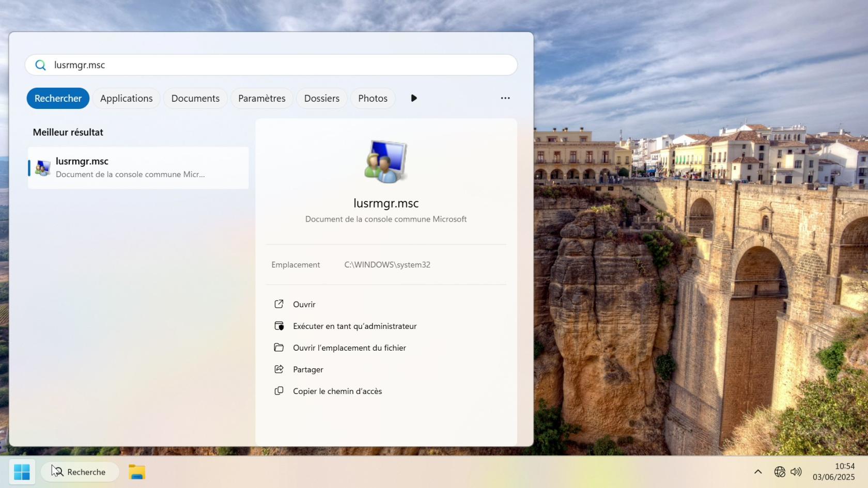Select the Rechercher filter tab
Screen dimensions: 868x488
pos(58,98)
